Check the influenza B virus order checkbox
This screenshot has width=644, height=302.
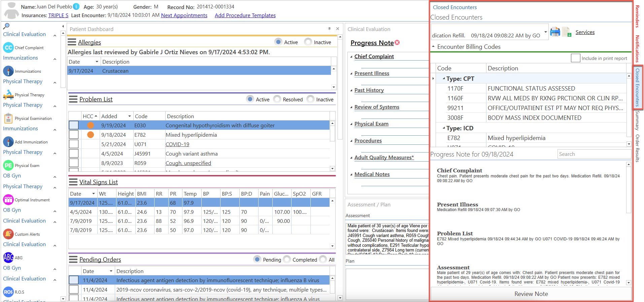point(74,280)
